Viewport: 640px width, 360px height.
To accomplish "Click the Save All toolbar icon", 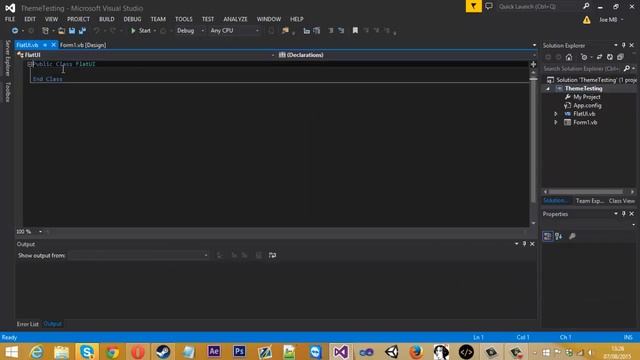I will click(82, 31).
